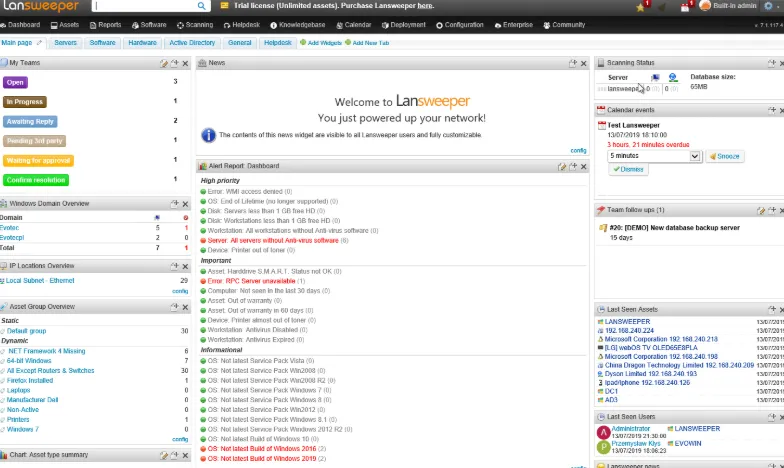Image resolution: width=784 pixels, height=468 pixels.
Task: Switch to the General dashboard tab
Action: pyautogui.click(x=240, y=43)
